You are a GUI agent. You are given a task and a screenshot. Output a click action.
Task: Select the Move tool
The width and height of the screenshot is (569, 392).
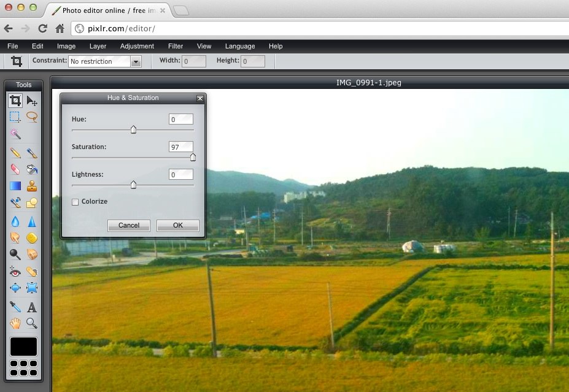click(32, 101)
